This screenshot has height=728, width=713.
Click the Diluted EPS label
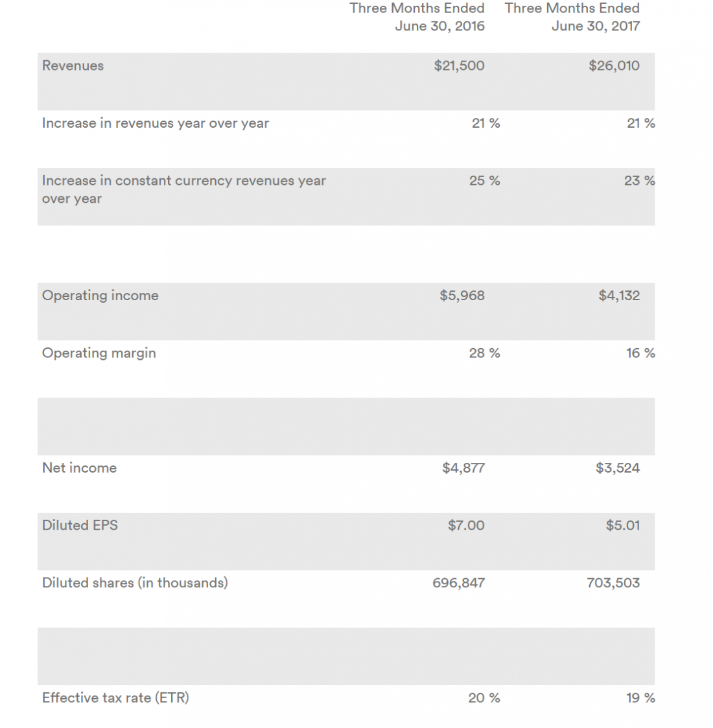pos(80,525)
